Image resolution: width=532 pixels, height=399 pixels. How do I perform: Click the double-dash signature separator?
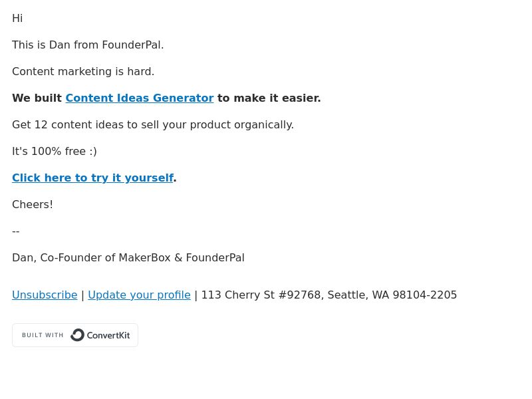point(15,231)
